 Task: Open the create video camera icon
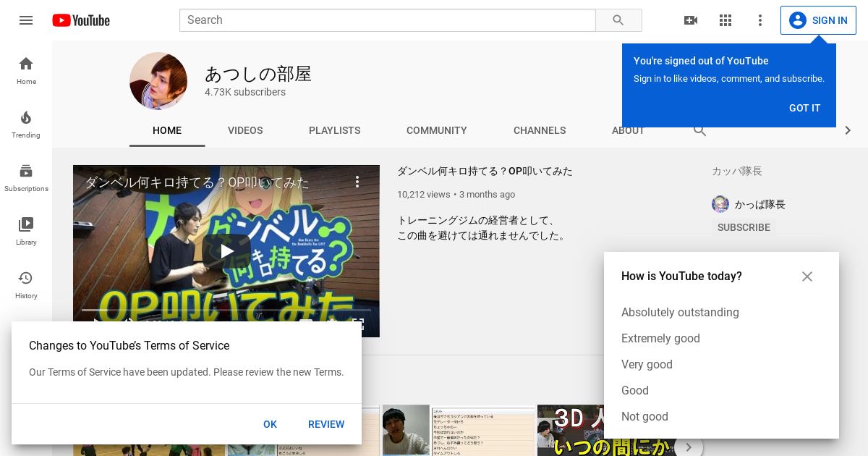[x=691, y=20]
